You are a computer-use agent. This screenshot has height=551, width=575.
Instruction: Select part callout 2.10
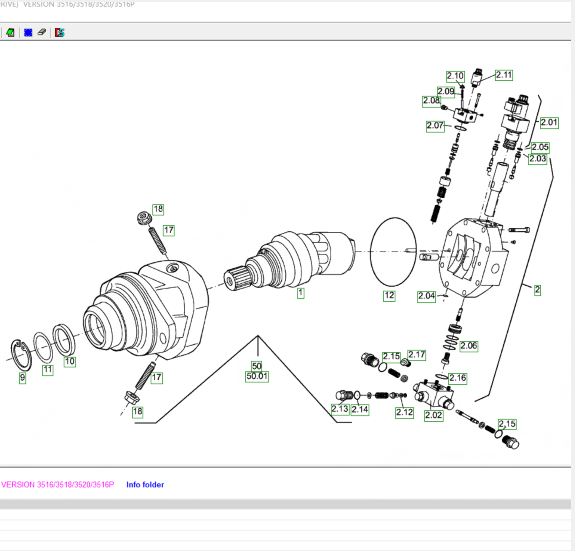coord(455,76)
